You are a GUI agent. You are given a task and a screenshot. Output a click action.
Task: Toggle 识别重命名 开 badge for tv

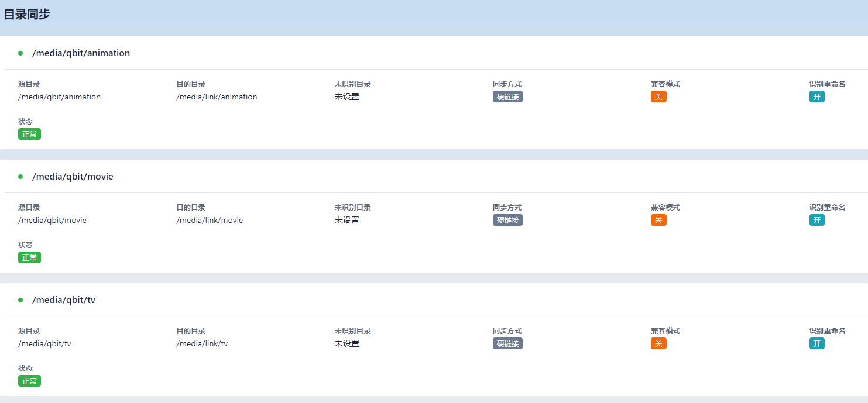coord(816,344)
